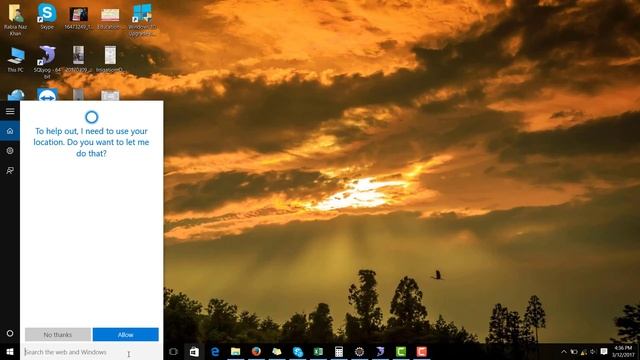Open SQLyog dolphin icon on taskbar

click(x=380, y=351)
